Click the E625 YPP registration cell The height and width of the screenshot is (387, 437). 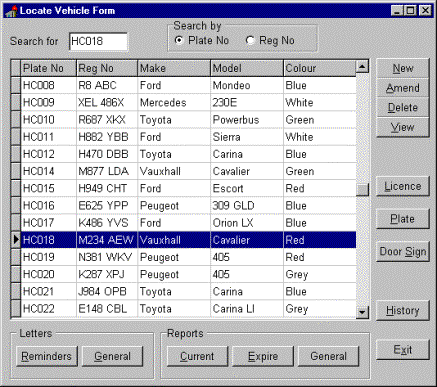click(x=107, y=206)
